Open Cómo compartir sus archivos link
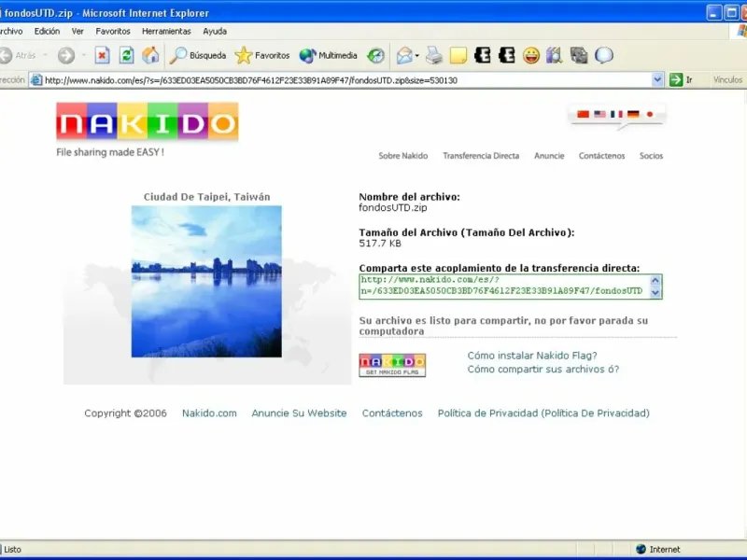 tap(543, 369)
